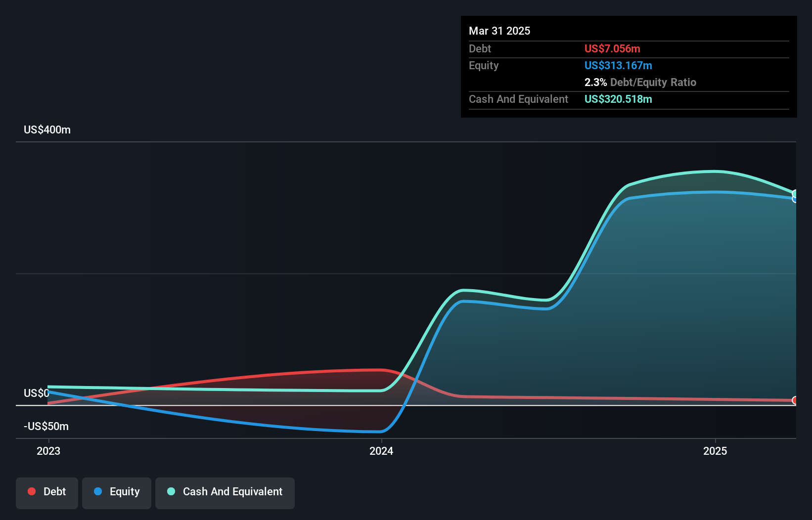This screenshot has width=812, height=520.
Task: Select the 2025 x-axis label
Action: coord(715,451)
